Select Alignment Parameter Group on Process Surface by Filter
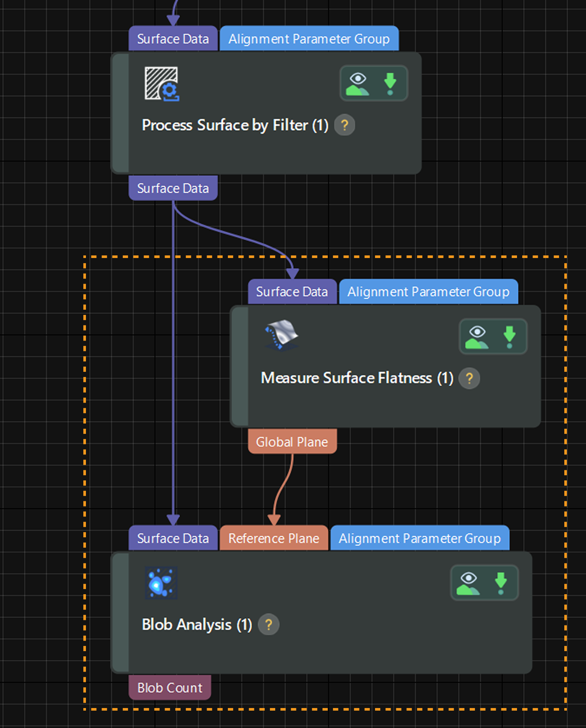This screenshot has width=586, height=728. coord(309,39)
